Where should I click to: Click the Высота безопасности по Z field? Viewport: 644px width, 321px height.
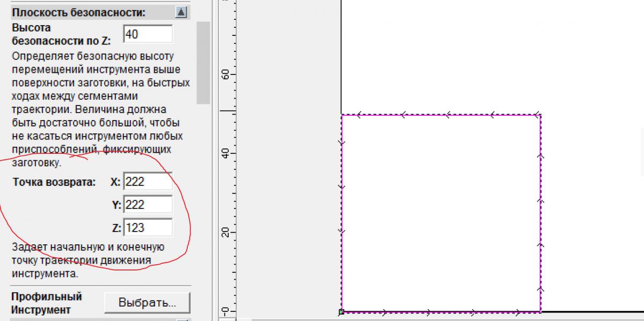(148, 34)
